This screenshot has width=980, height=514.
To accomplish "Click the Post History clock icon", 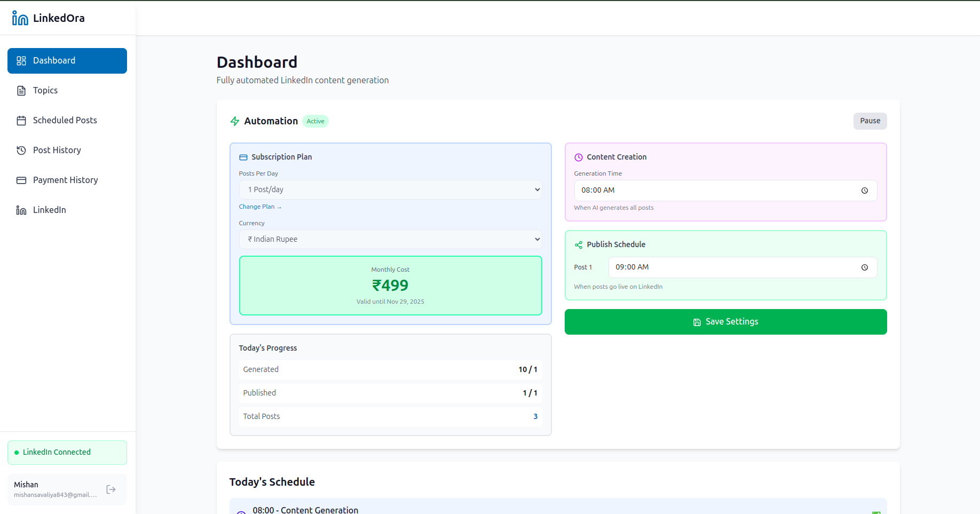I will [x=20, y=150].
